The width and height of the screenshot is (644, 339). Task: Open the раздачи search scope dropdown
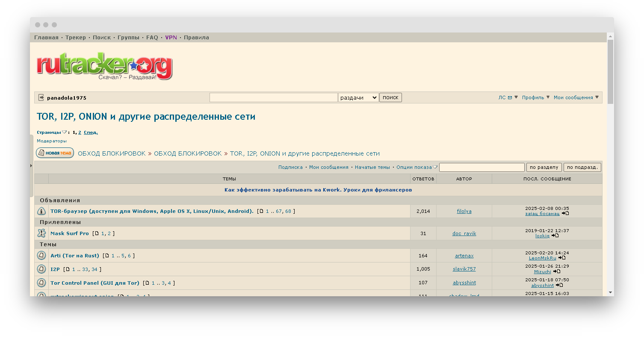click(x=358, y=97)
